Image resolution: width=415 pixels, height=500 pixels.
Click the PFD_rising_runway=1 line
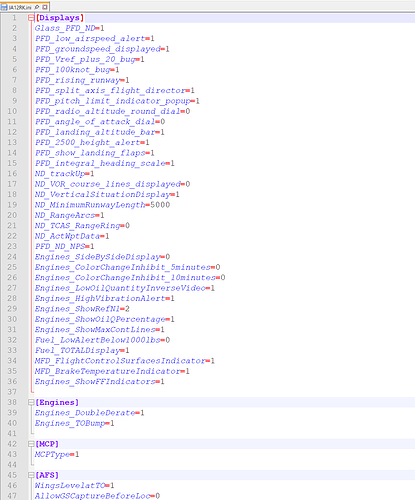82,80
